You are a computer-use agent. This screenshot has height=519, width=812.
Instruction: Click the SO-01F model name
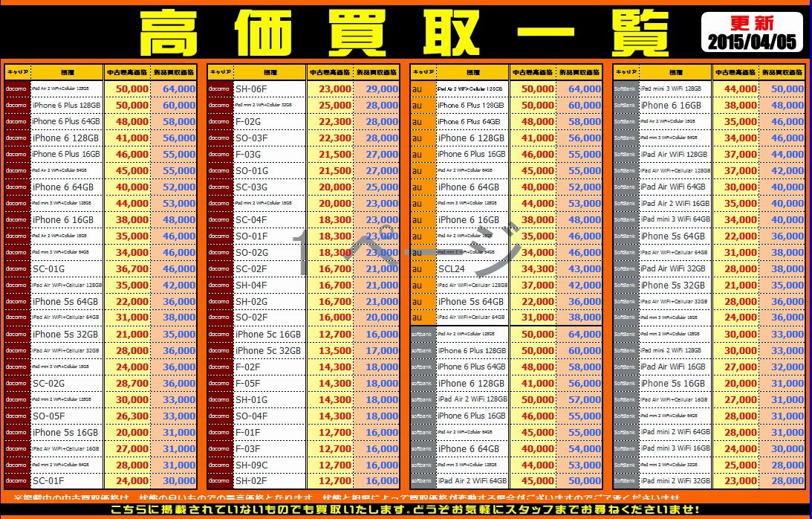pos(252,236)
